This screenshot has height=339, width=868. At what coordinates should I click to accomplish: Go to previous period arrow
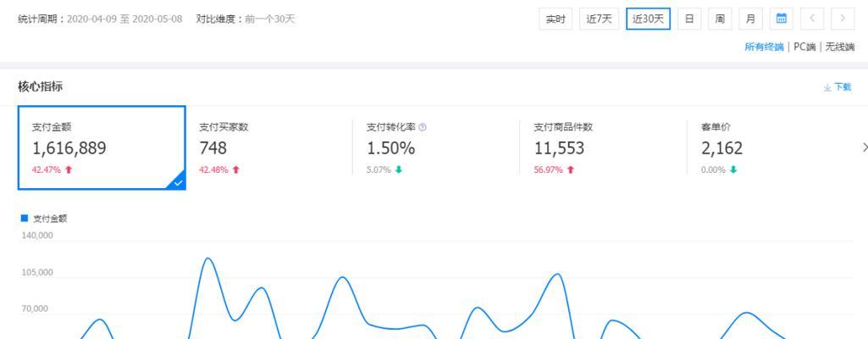coord(812,19)
